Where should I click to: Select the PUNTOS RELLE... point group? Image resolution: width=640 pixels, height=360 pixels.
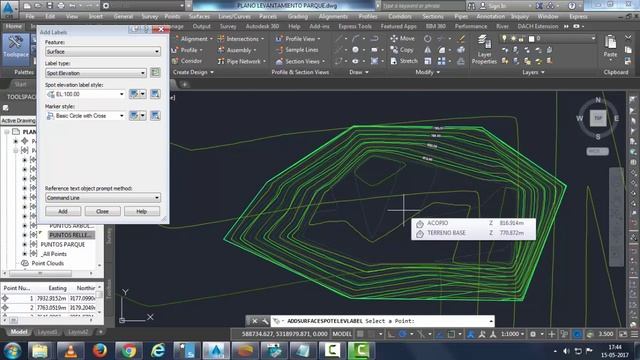pos(71,235)
